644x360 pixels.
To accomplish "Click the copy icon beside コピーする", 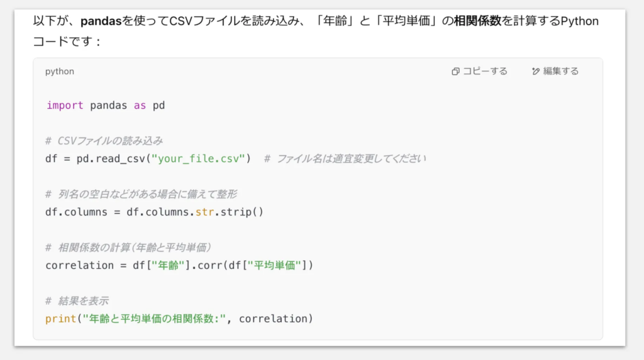I will [x=455, y=72].
